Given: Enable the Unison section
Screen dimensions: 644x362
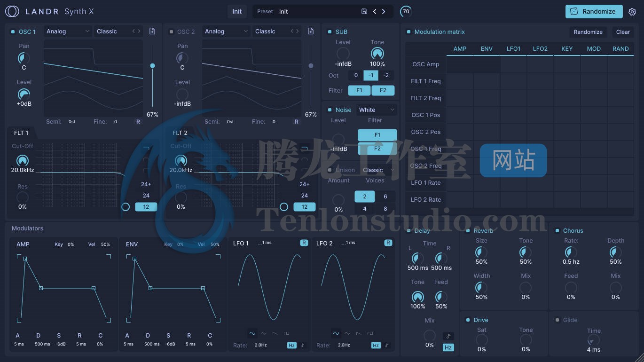Looking at the screenshot, I should coord(330,170).
